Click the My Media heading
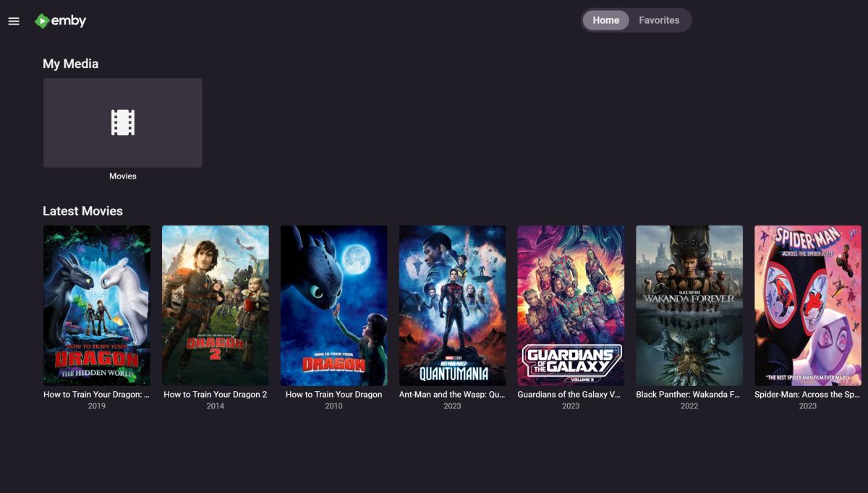 pyautogui.click(x=71, y=64)
